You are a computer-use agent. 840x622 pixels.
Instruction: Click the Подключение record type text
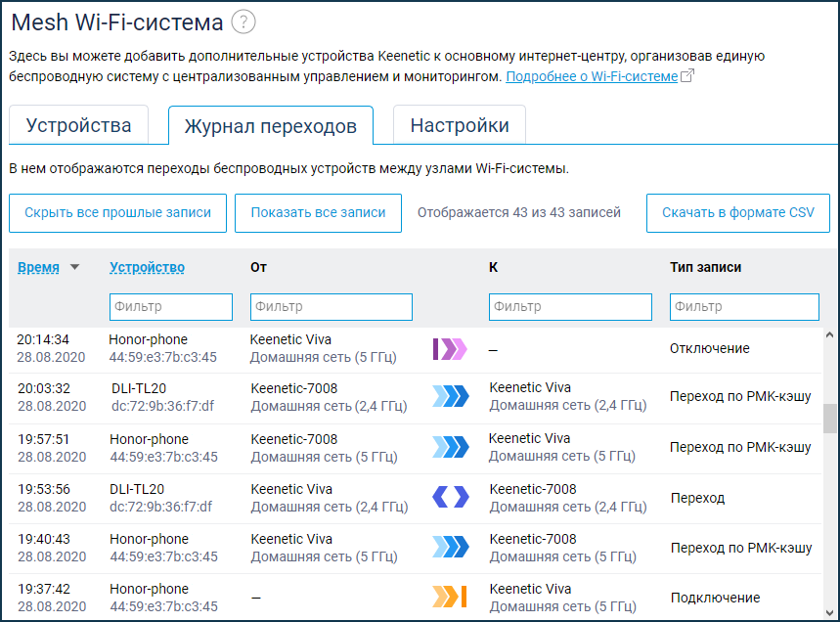pyautogui.click(x=715, y=598)
